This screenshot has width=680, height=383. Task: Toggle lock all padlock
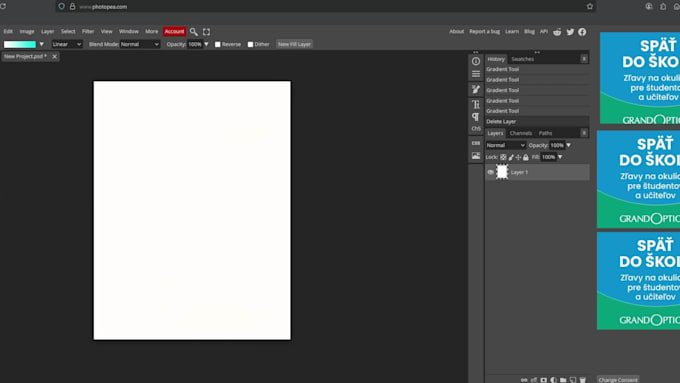(x=526, y=157)
